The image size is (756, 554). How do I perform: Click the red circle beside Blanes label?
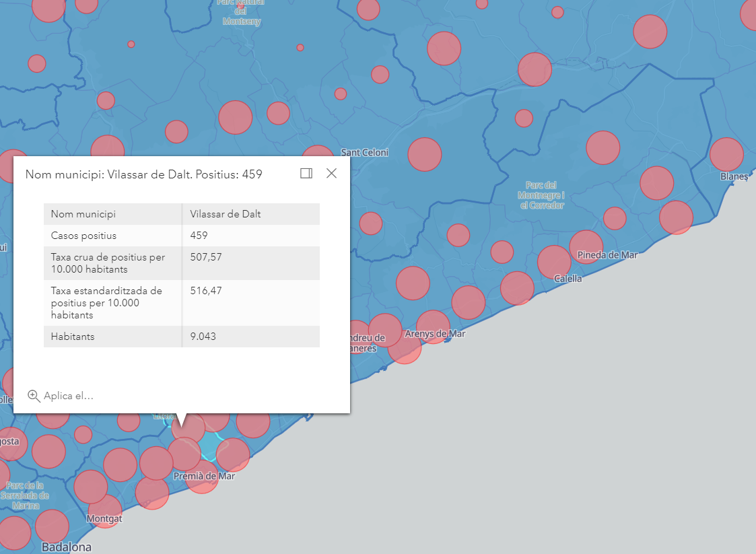pos(726,154)
